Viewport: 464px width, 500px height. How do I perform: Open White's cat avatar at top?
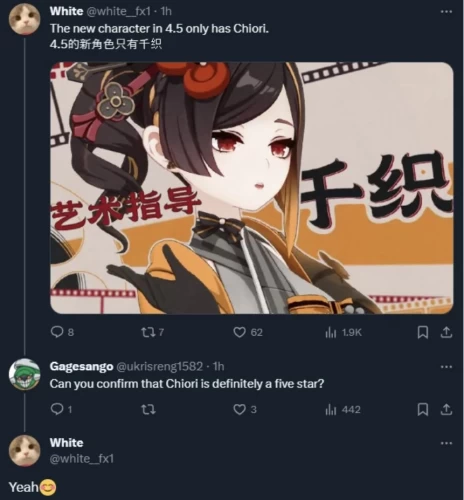pos(25,19)
